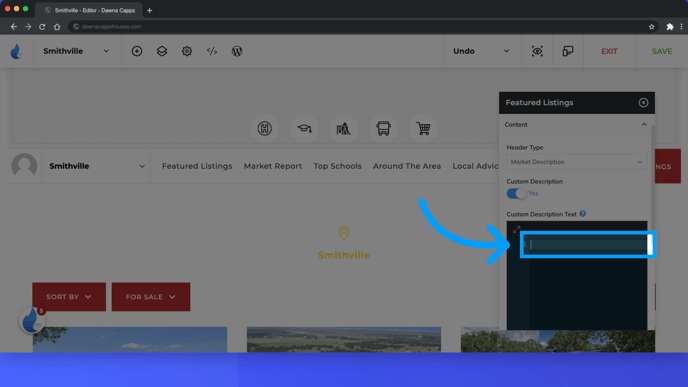Go to the Top Schools tab
This screenshot has height=387, width=688.
click(x=337, y=166)
